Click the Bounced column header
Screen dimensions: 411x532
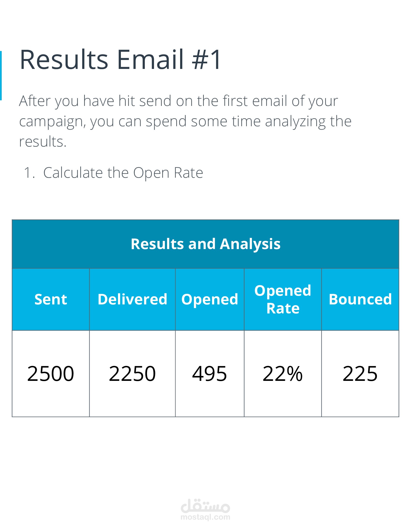(360, 299)
